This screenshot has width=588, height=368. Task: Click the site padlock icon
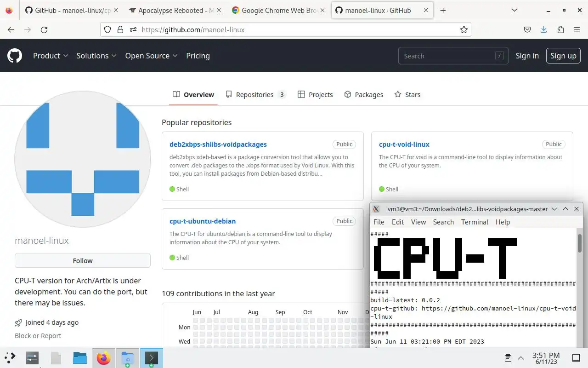[x=120, y=29]
